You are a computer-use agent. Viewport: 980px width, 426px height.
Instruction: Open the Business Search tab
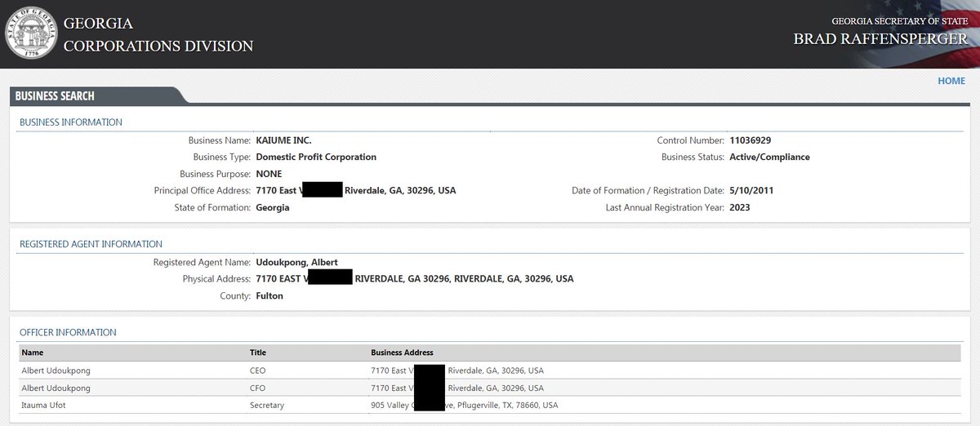click(56, 96)
